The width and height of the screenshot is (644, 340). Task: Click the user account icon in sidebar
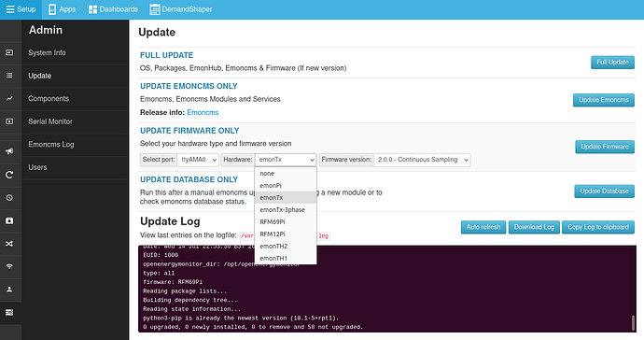[x=9, y=290]
